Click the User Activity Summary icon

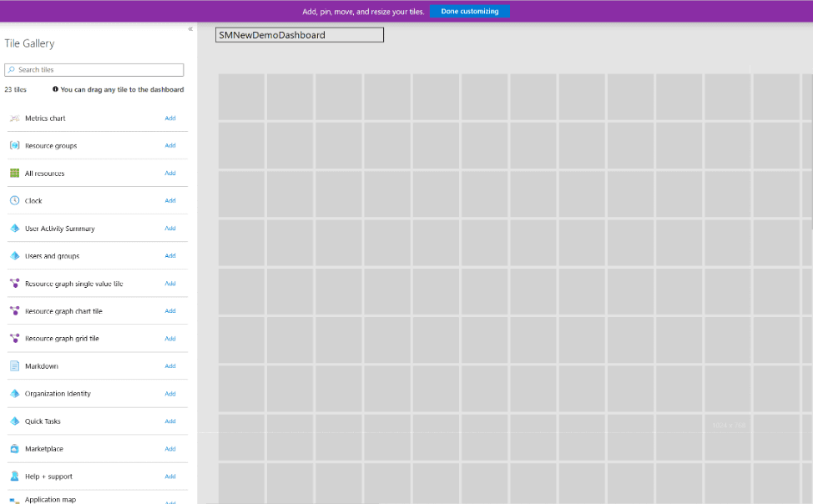point(14,228)
